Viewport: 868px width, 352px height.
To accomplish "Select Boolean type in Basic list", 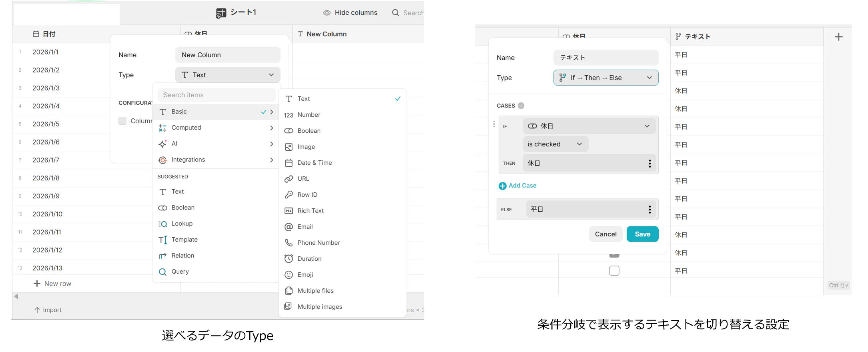I will pos(342,131).
